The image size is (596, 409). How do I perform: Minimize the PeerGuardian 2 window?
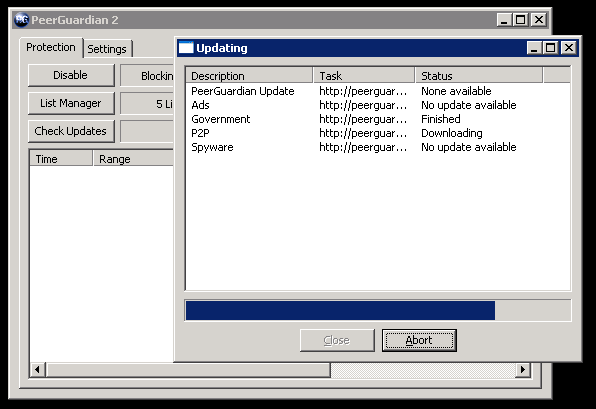(504, 20)
